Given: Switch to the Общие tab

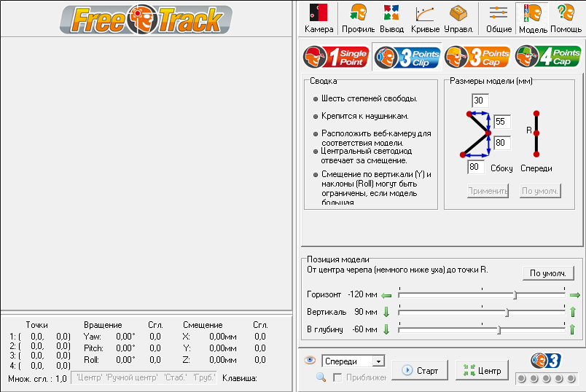Looking at the screenshot, I should 499,18.
